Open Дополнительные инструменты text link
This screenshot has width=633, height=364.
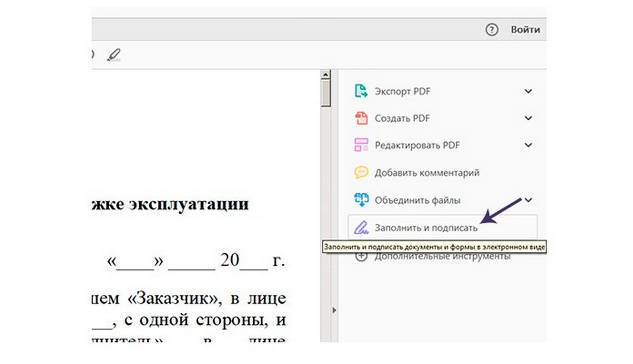(x=442, y=257)
